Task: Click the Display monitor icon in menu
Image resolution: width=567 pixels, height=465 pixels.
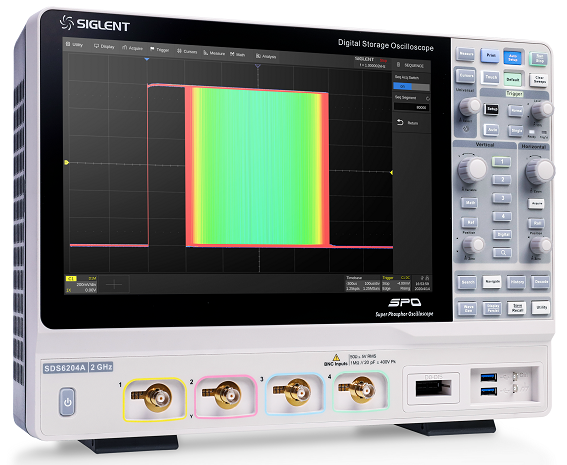Action: 96,46
